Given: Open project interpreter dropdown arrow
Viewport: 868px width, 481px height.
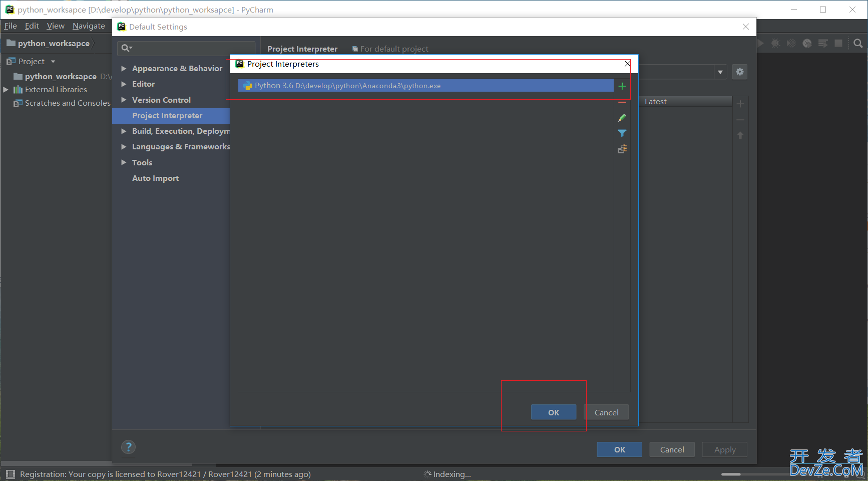Looking at the screenshot, I should (x=720, y=72).
